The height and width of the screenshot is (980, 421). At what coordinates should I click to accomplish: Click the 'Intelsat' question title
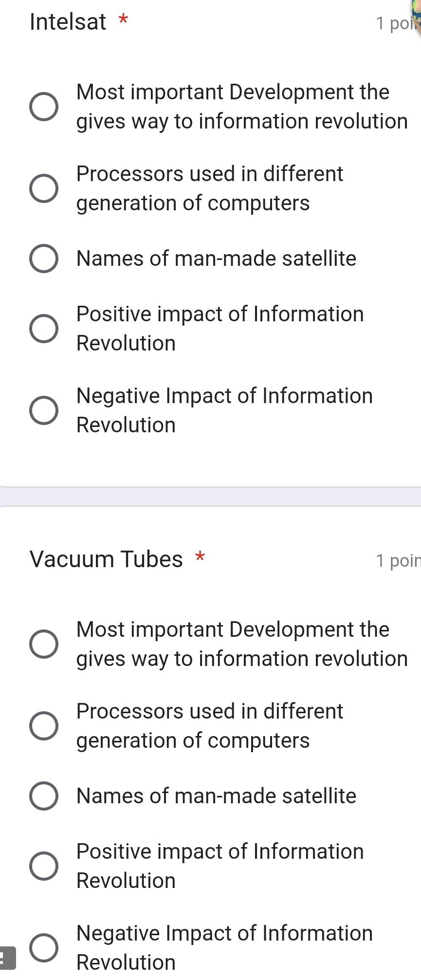[68, 22]
